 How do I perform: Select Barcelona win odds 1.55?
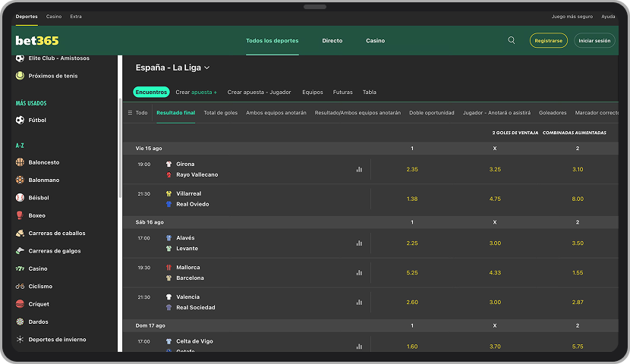[578, 272]
